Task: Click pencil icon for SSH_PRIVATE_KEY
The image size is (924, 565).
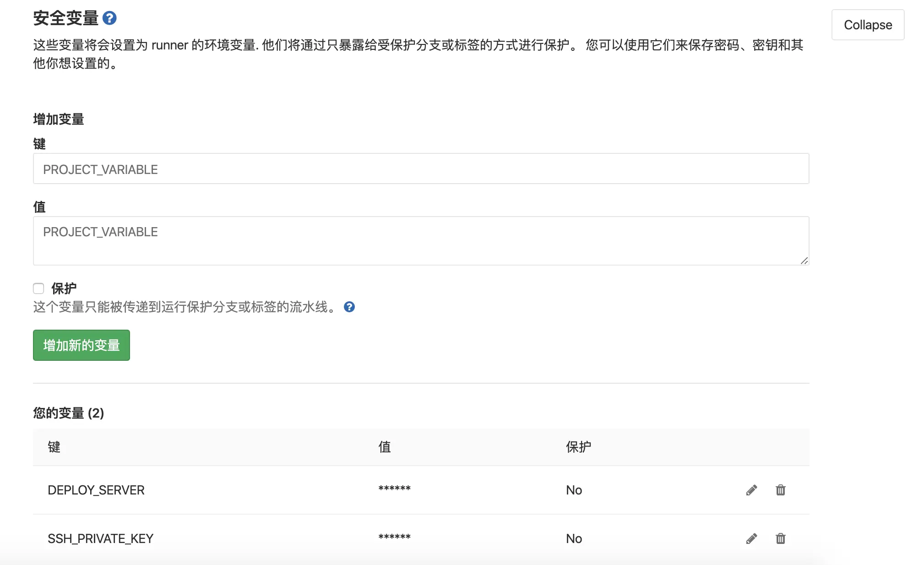Action: [751, 538]
